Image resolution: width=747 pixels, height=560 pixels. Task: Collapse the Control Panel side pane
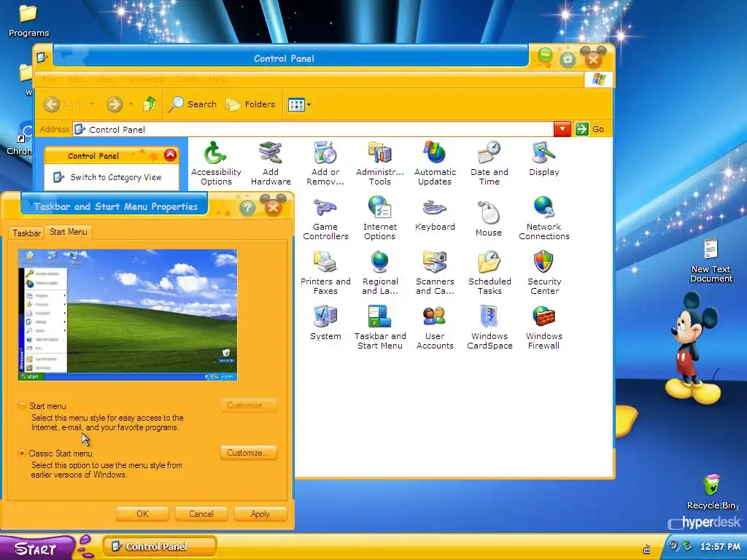pos(170,155)
